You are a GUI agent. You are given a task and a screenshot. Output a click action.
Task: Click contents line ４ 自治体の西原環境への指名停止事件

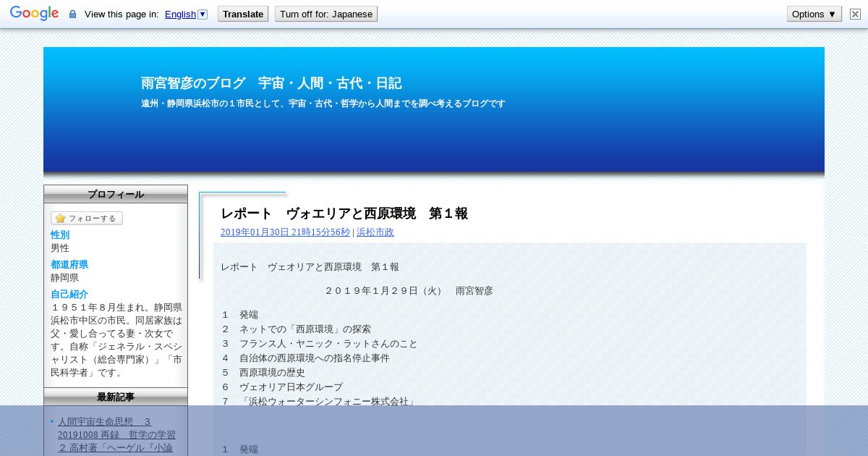(305, 358)
